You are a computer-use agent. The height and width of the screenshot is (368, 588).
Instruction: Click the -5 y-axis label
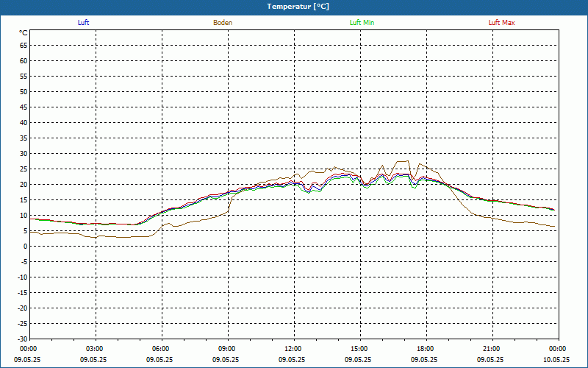pos(24,262)
